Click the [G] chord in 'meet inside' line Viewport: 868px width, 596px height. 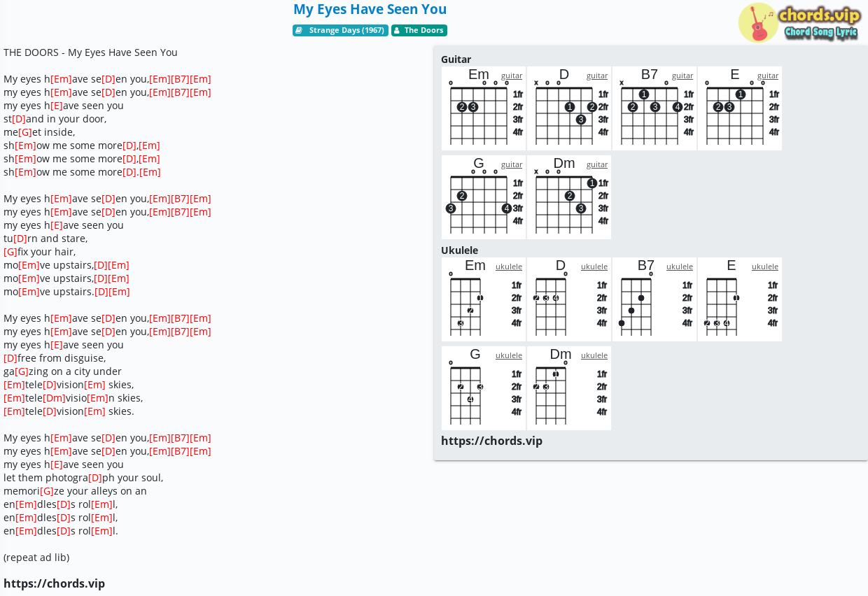[25, 132]
